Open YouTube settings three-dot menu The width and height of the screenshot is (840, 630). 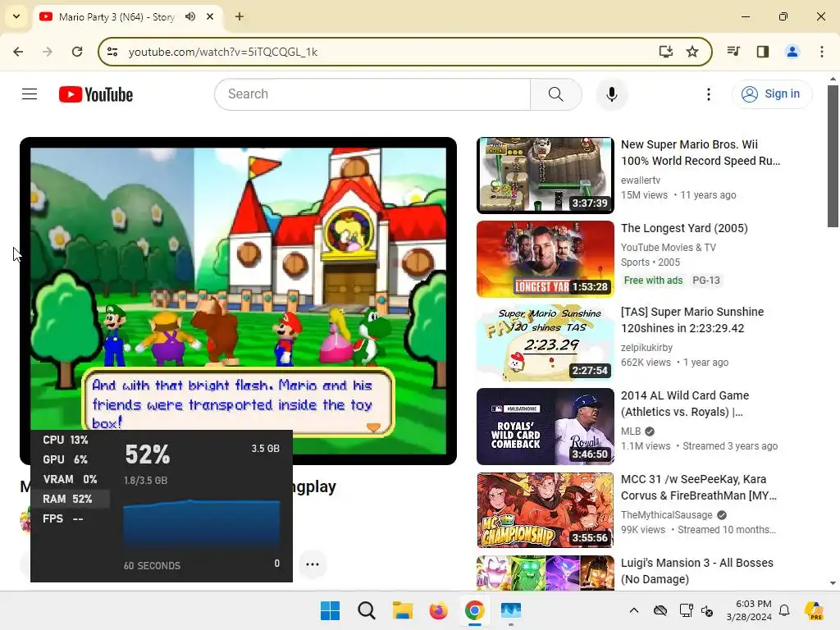(708, 94)
